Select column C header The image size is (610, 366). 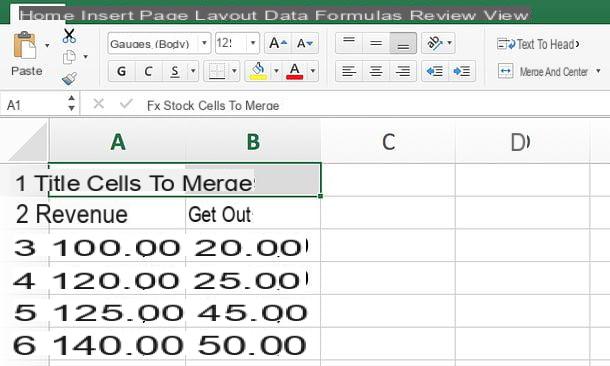pyautogui.click(x=388, y=142)
